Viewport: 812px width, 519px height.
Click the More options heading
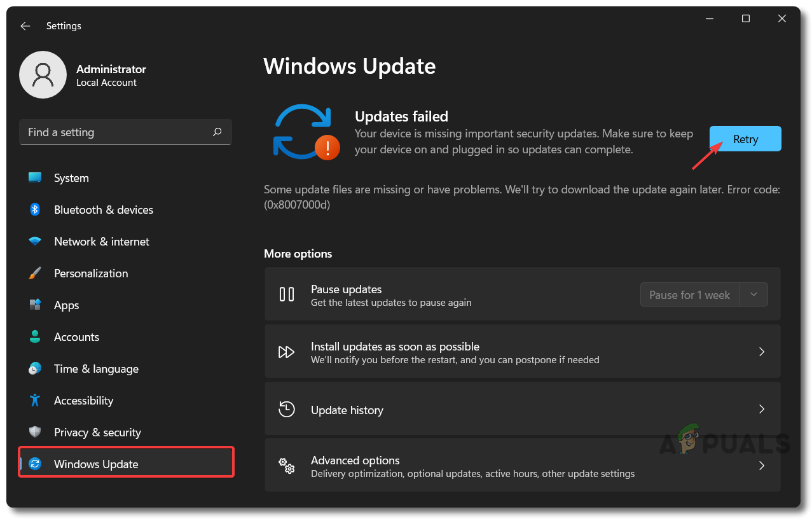click(x=298, y=254)
